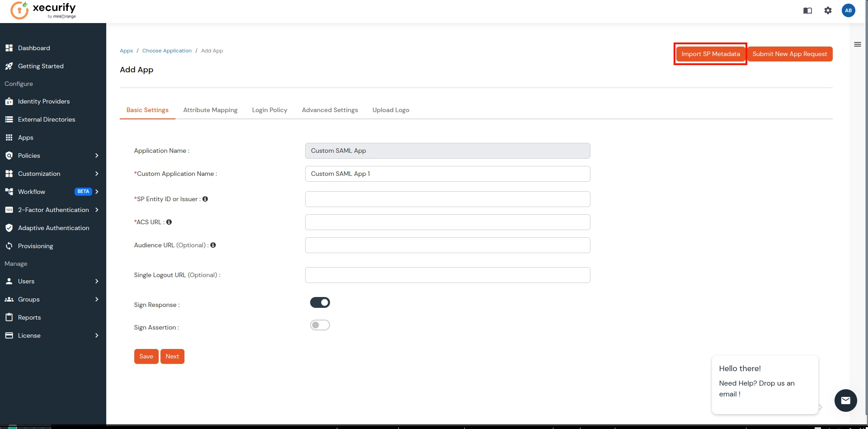
Task: Open the documentation book icon
Action: [807, 10]
